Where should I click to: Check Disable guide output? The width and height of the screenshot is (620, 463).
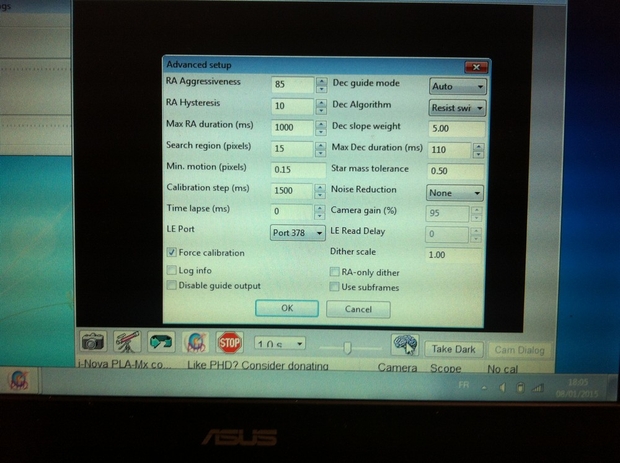pyautogui.click(x=172, y=285)
